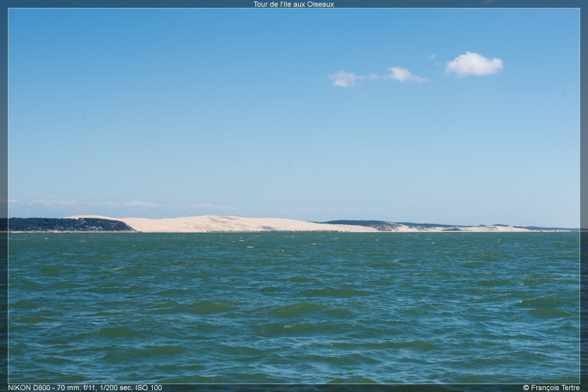
Task: Click the '© François Tertre' copyright text
Action: [x=551, y=388]
